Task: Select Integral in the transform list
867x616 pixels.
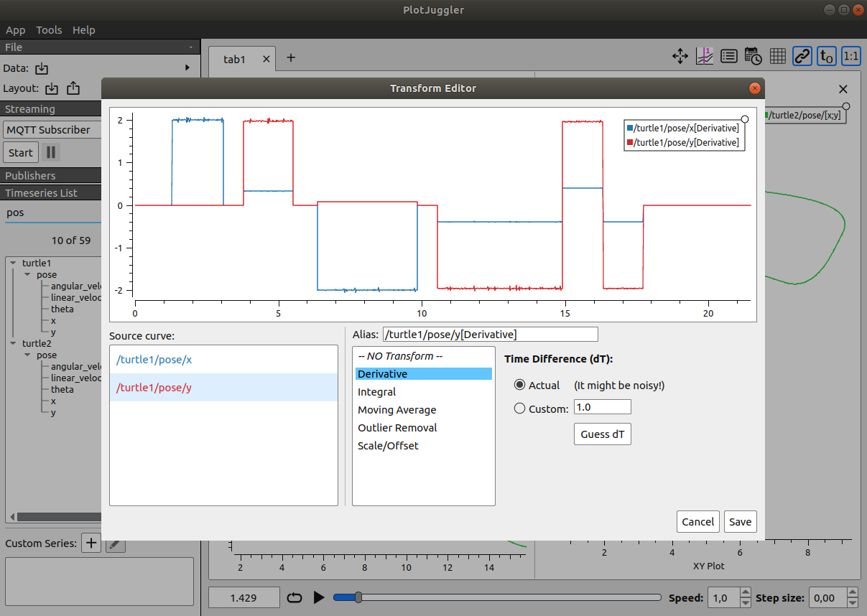Action: (376, 391)
